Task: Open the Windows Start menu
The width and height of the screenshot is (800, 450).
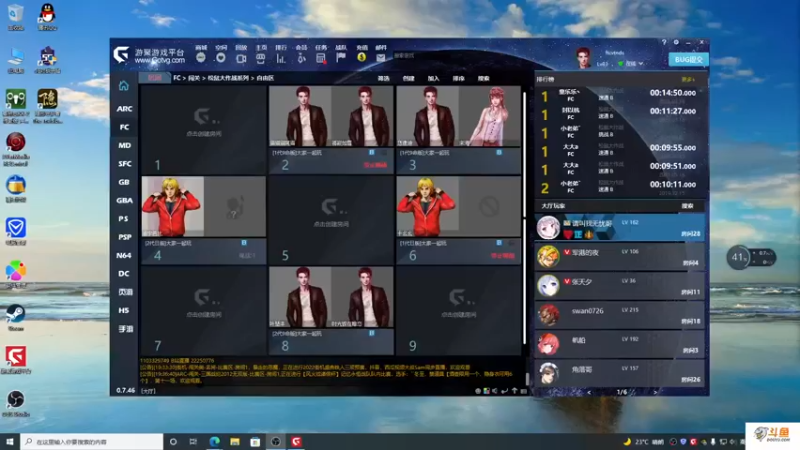Action: (10, 441)
